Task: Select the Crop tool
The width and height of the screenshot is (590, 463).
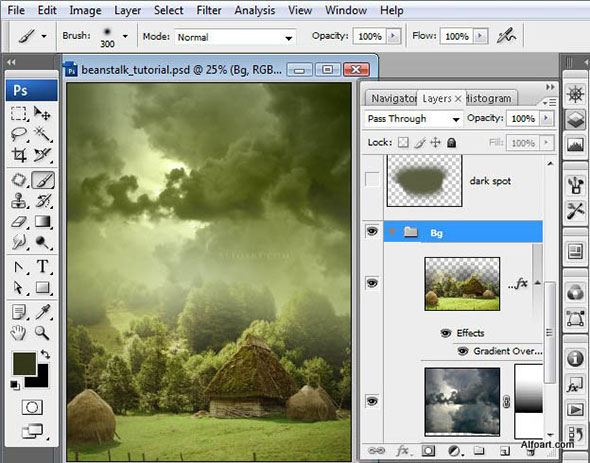Action: click(x=19, y=155)
